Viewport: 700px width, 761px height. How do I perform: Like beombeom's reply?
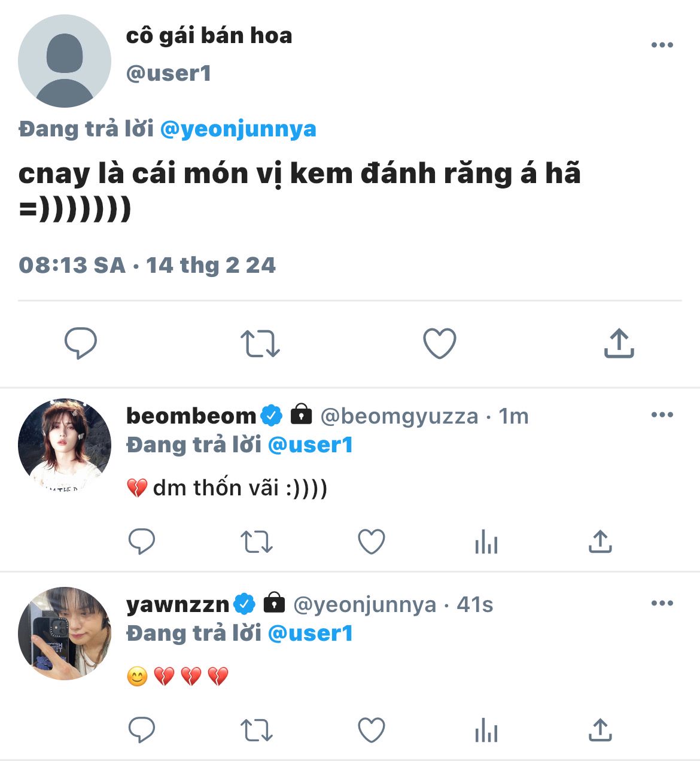click(x=371, y=542)
